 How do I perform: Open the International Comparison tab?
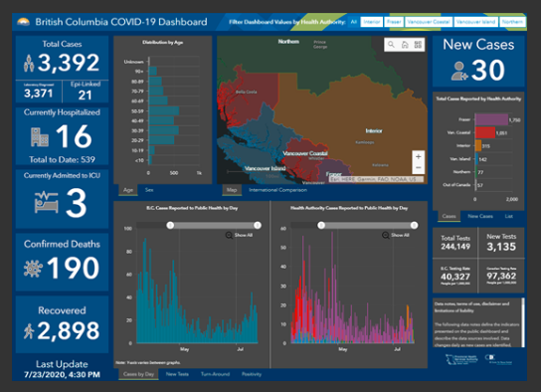tap(277, 190)
